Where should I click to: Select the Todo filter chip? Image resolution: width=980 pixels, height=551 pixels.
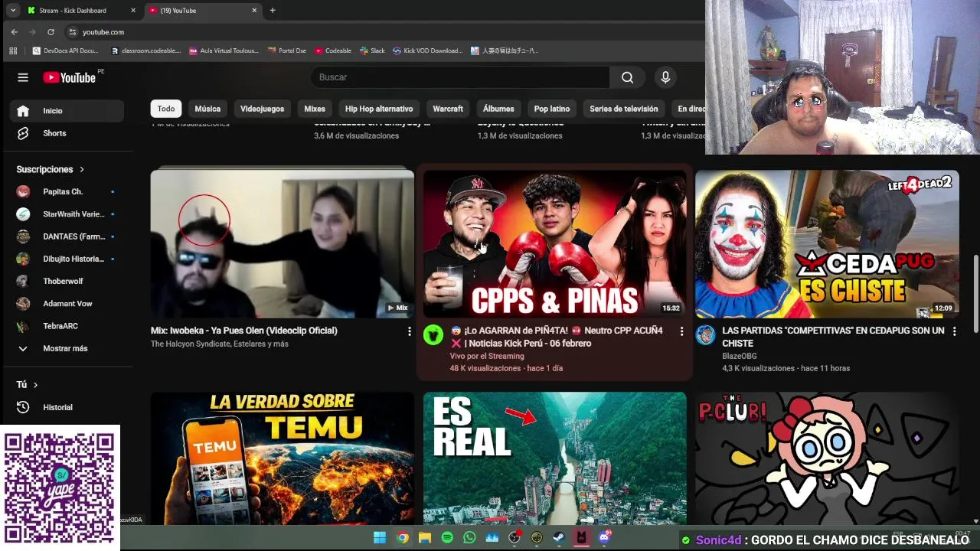pos(166,109)
